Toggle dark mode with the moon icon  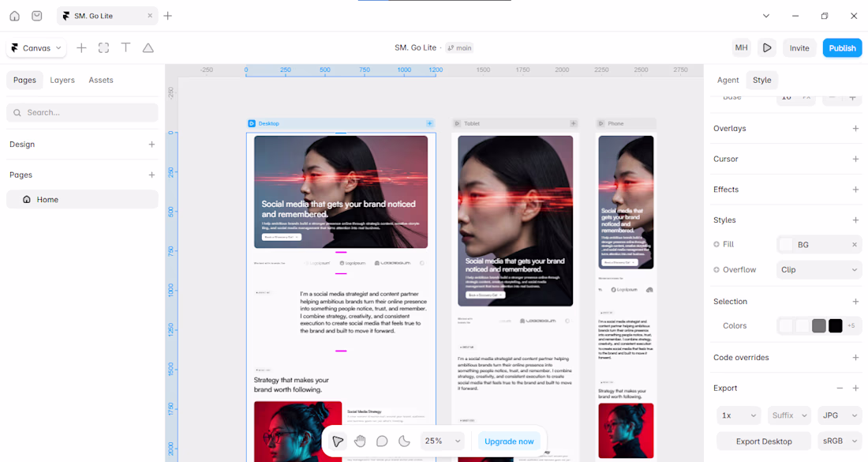pyautogui.click(x=405, y=441)
